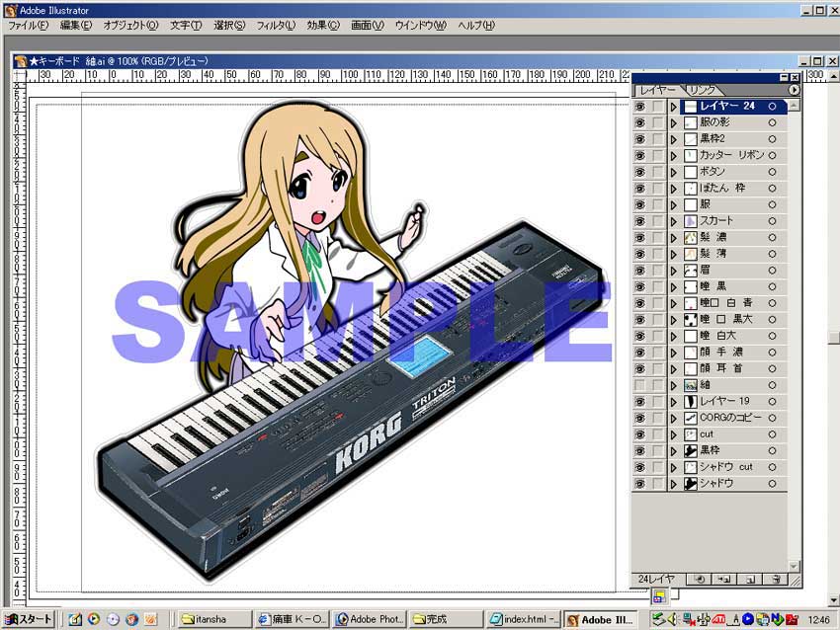840x630 pixels.
Task: Expand the 瞳 口 黒大 layer
Action: point(673,320)
